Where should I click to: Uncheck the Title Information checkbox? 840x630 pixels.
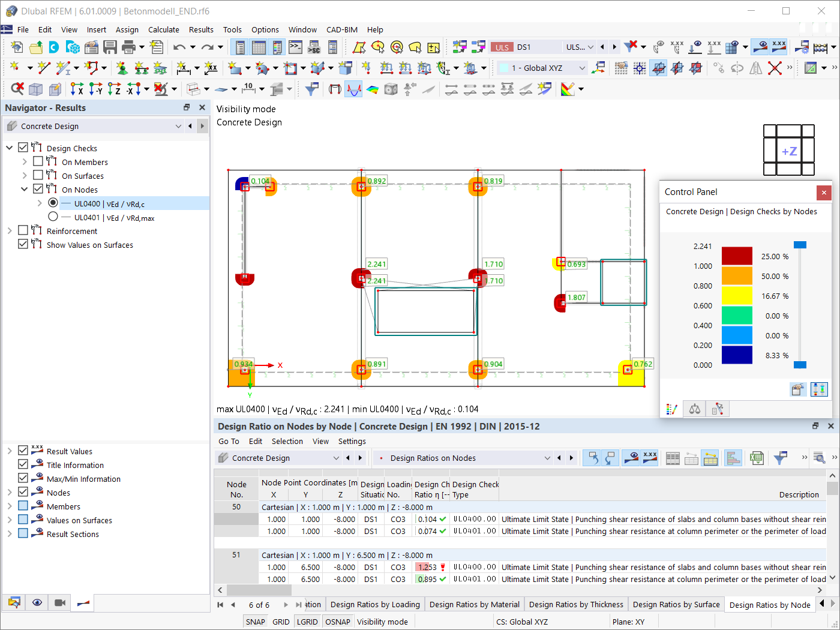[x=23, y=464]
